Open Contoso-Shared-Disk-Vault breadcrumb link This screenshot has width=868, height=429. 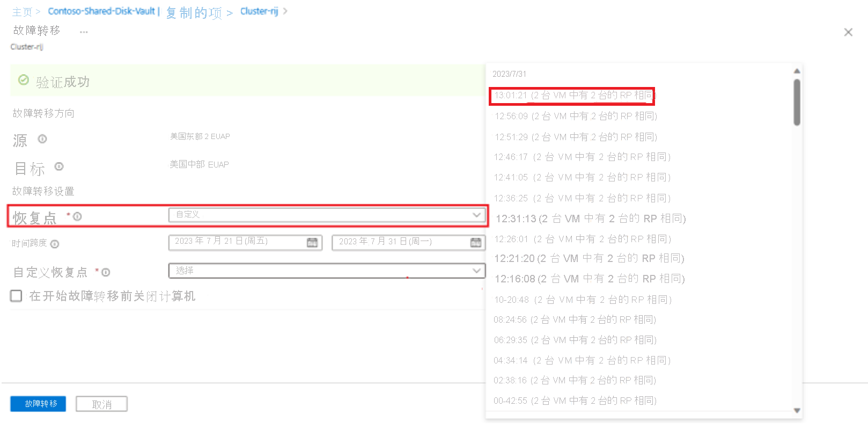click(x=101, y=11)
